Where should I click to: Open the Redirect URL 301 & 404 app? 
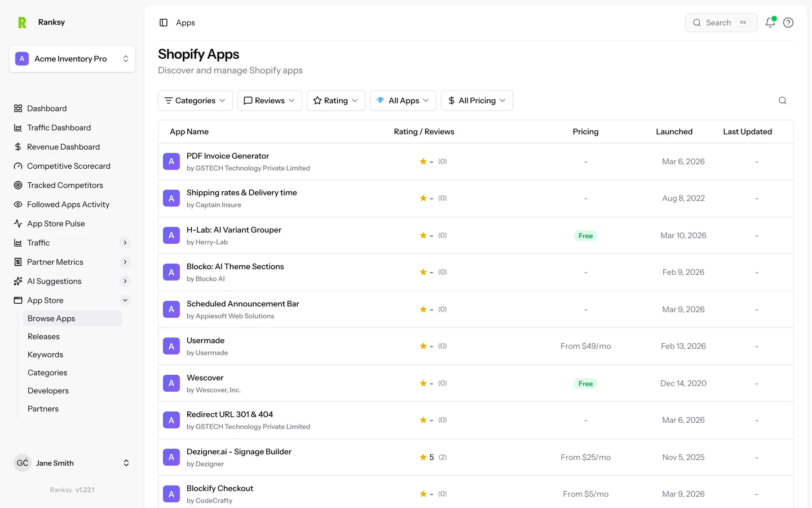coord(230,414)
